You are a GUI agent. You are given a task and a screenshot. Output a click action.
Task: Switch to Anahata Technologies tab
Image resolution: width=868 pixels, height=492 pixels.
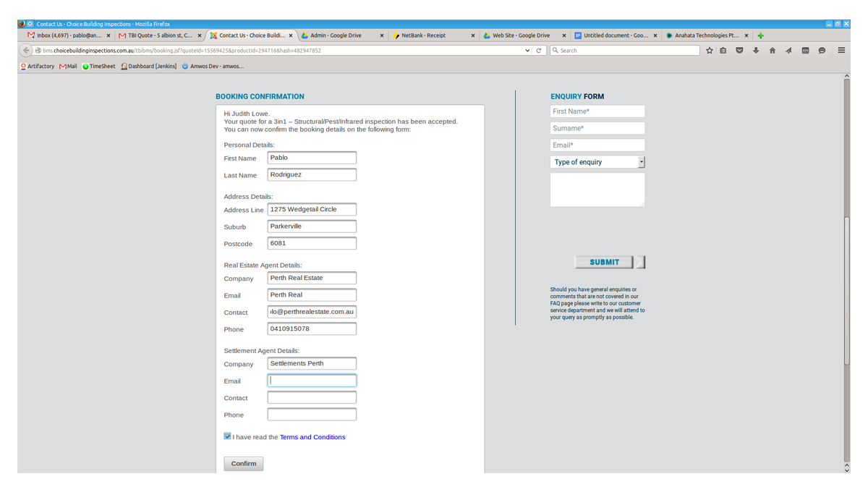(x=707, y=35)
